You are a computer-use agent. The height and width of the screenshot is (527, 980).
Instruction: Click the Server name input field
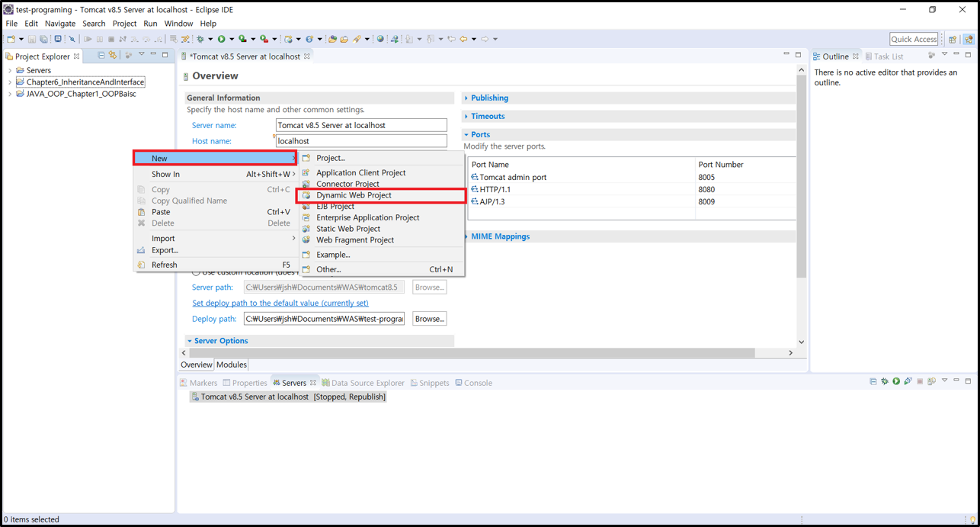point(361,125)
